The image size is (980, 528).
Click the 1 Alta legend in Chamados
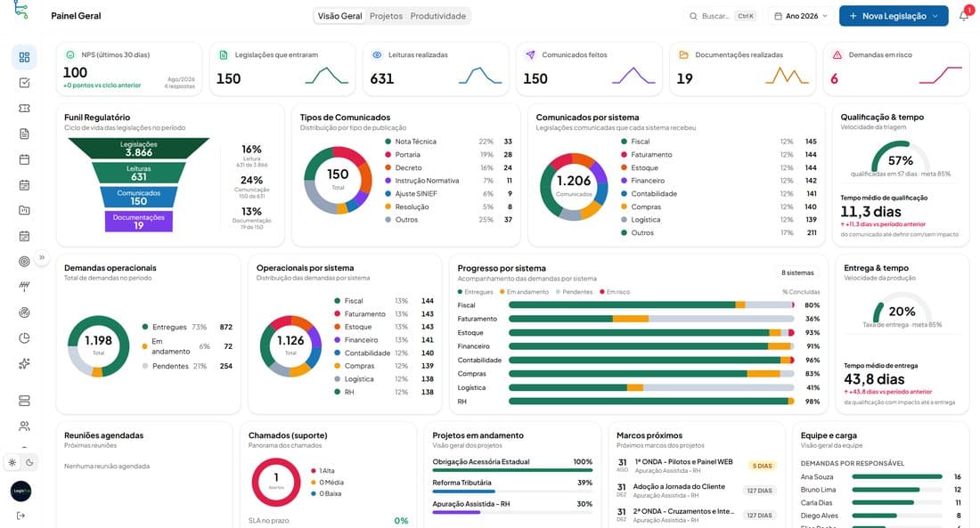pos(323,470)
